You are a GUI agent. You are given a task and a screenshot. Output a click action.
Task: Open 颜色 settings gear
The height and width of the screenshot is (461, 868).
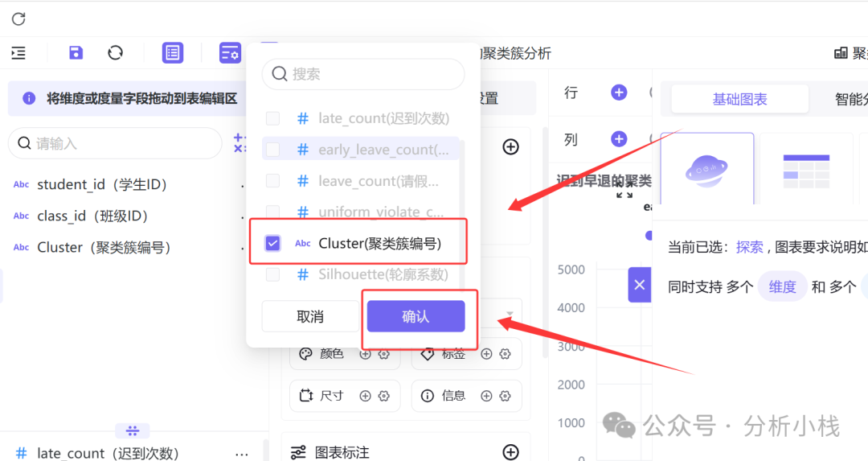(384, 354)
